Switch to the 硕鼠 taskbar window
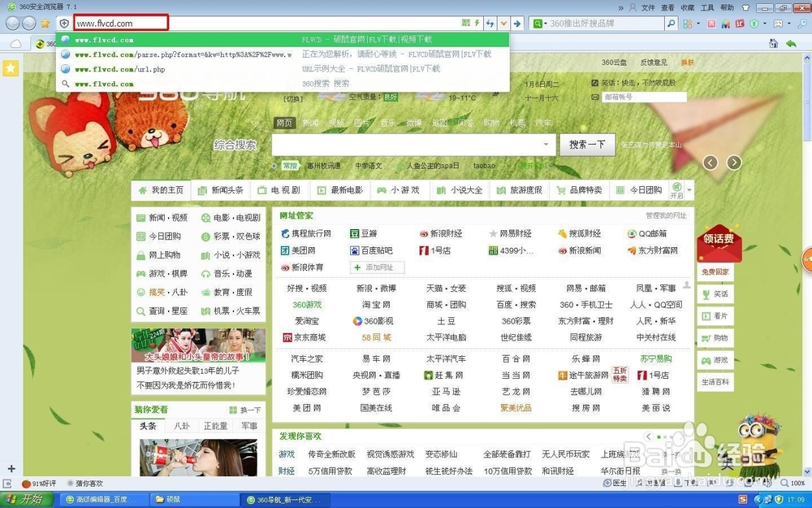The image size is (812, 508). point(194,500)
